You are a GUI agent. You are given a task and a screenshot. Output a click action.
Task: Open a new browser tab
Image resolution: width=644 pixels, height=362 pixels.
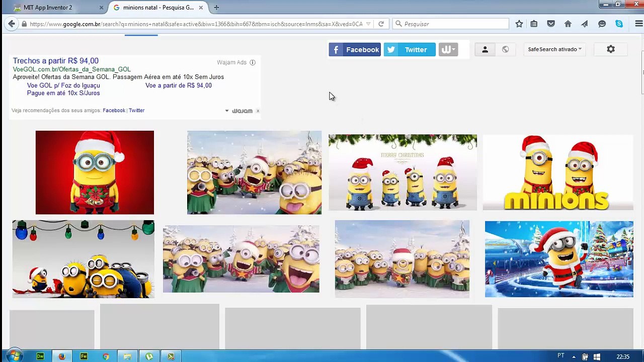[x=216, y=8]
